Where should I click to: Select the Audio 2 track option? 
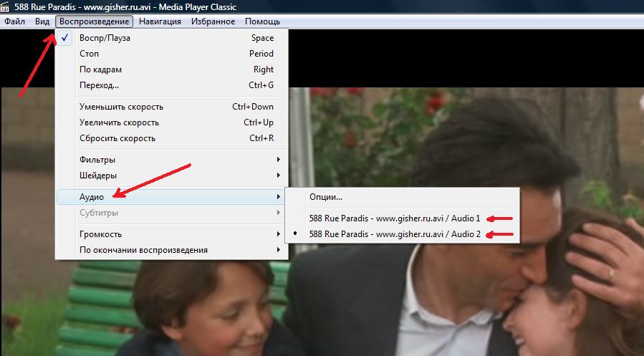point(394,234)
